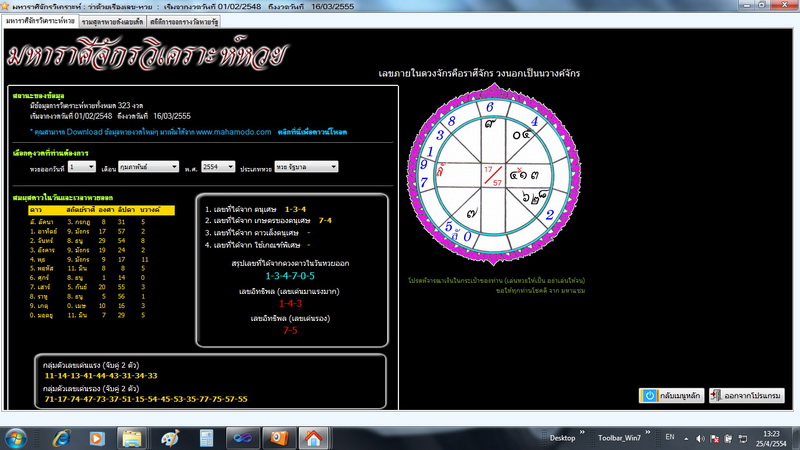Click blue number 4 on zodiac wheel
Image resolution: width=800 pixels, height=450 pixels.
(x=534, y=121)
